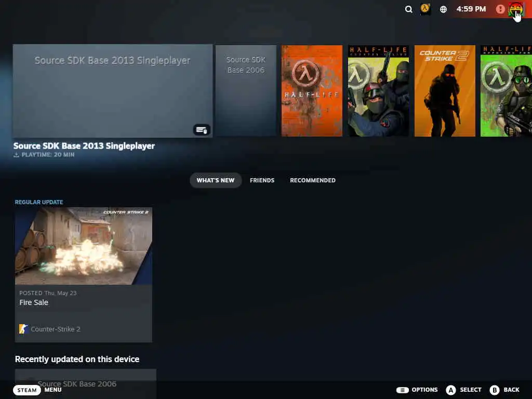Open the Fire Sale news image

point(84,246)
